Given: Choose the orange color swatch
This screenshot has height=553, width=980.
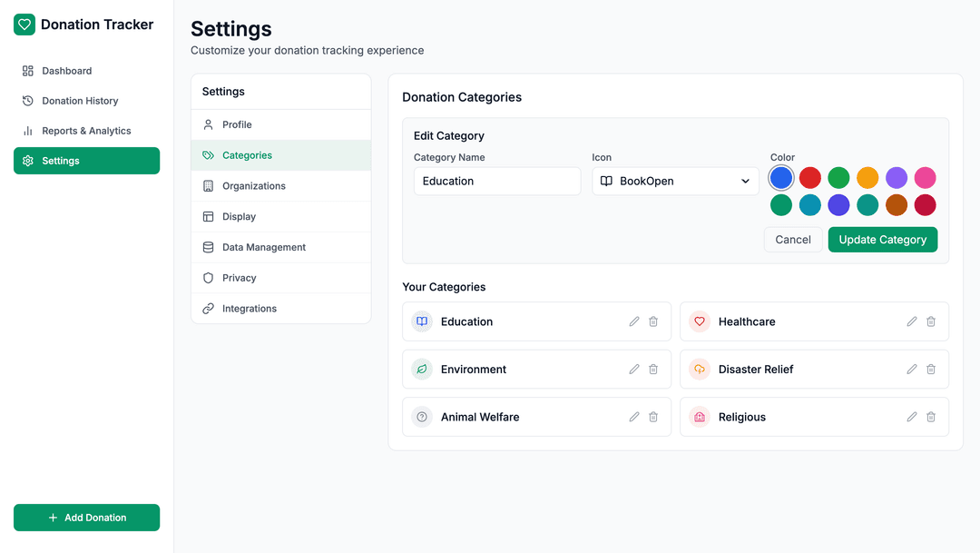Looking at the screenshot, I should [867, 178].
